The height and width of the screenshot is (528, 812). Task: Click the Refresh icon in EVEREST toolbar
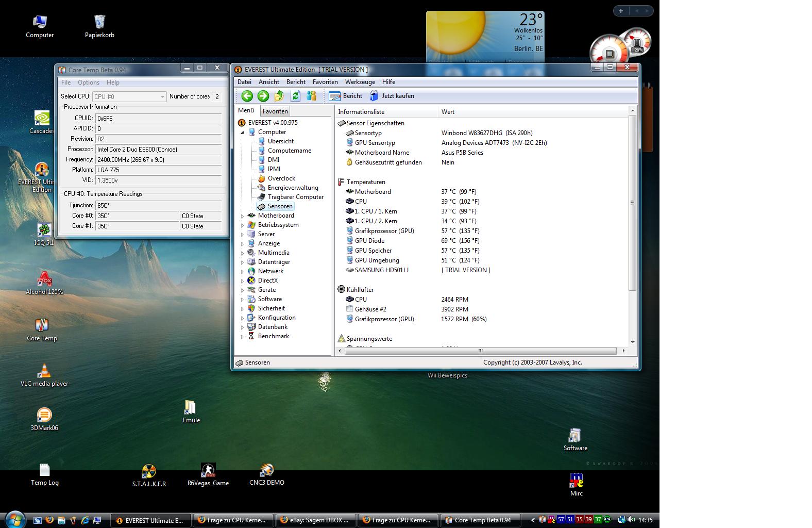tap(295, 96)
